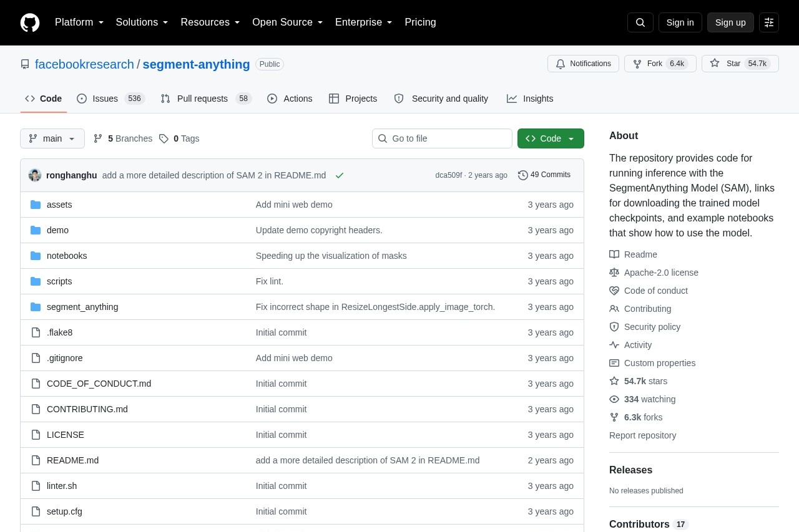Expand the Resources menu
The height and width of the screenshot is (532, 799).
(x=210, y=22)
